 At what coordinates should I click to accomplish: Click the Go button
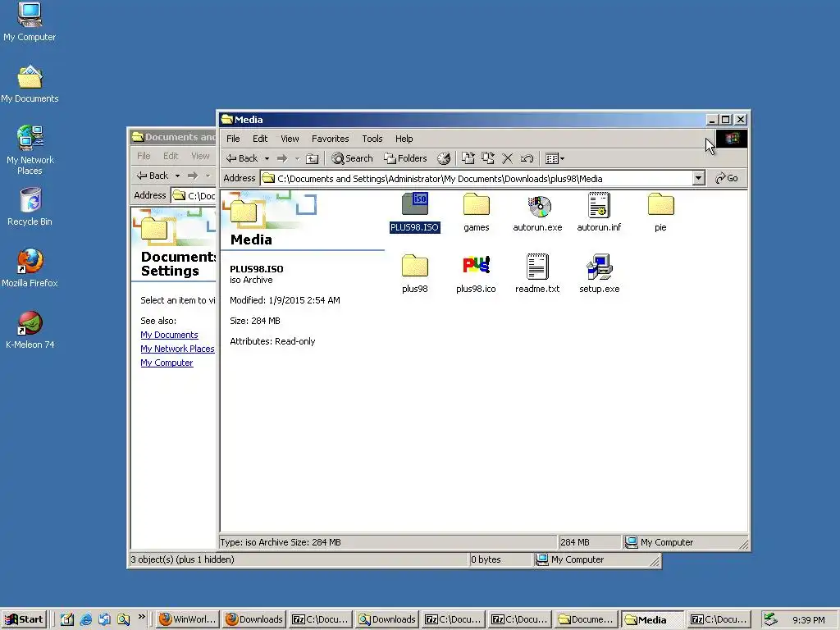tap(727, 178)
